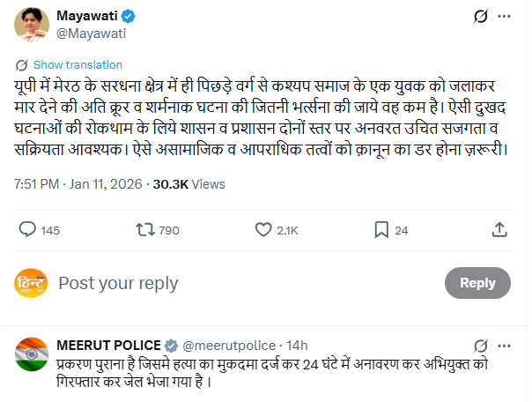The width and height of the screenshot is (532, 402).
Task: Share Mayawati's post with the share icon
Action: point(499,230)
